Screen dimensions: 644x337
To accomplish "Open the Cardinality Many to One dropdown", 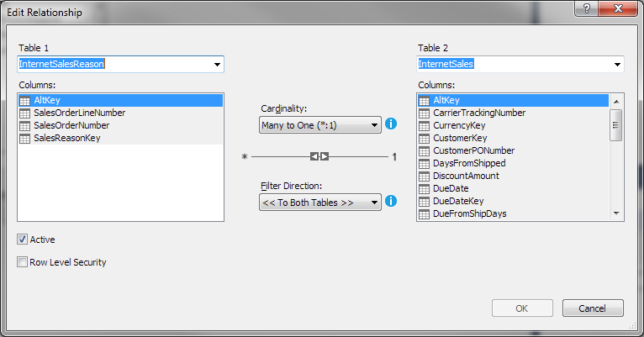I will coord(320,124).
